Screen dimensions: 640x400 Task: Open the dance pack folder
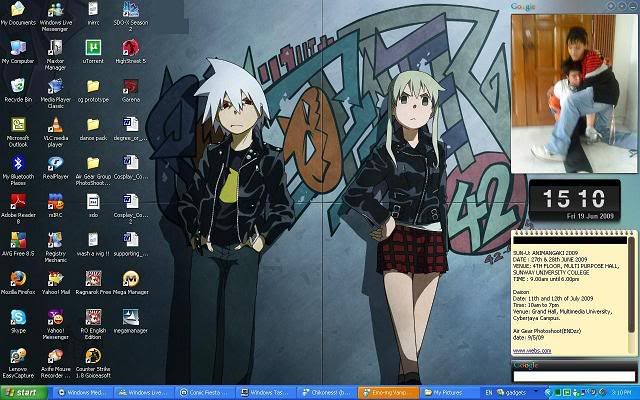pos(93,129)
